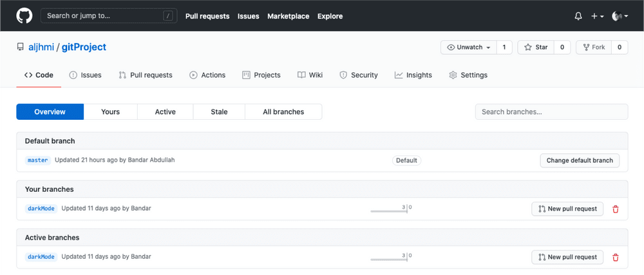Open the master branch link

tap(38, 160)
